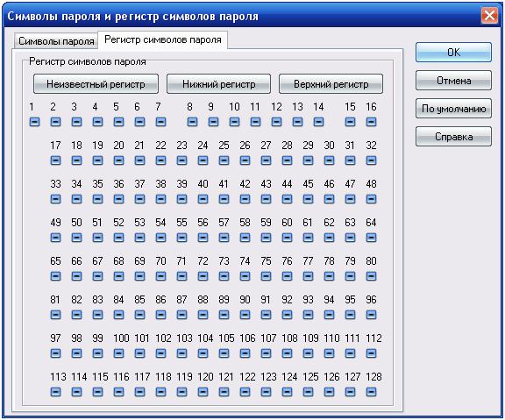Image resolution: width=505 pixels, height=420 pixels.
Task: Toggle the case checkbox under number 60
Action: (x=287, y=238)
